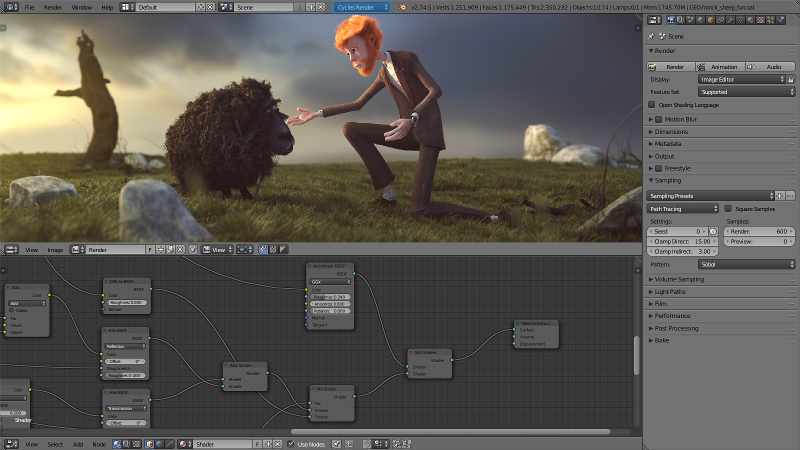Open the World properties tab icon
800x450 pixels.
click(x=701, y=20)
